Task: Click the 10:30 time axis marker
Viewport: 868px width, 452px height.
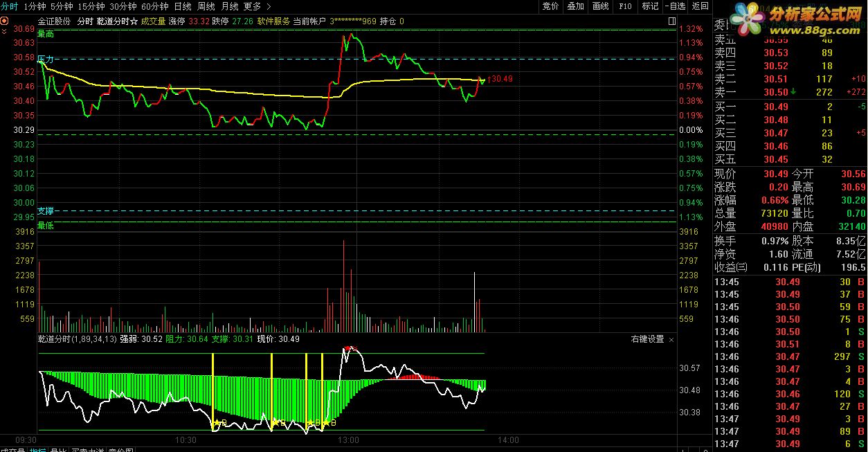Action: [x=187, y=440]
